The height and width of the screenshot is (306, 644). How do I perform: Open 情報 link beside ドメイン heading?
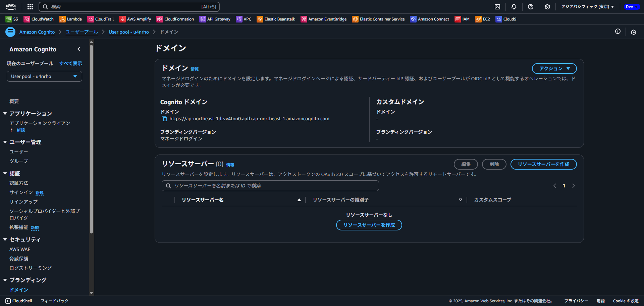coord(195,69)
